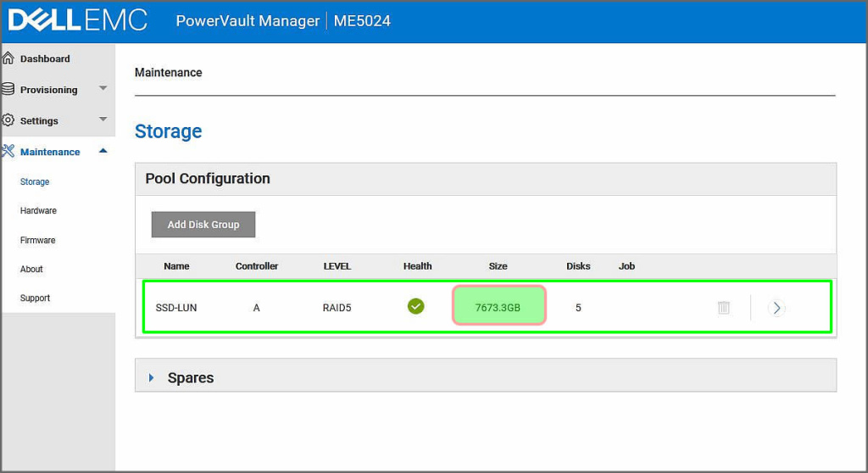Open the About page
868x473 pixels.
click(31, 270)
